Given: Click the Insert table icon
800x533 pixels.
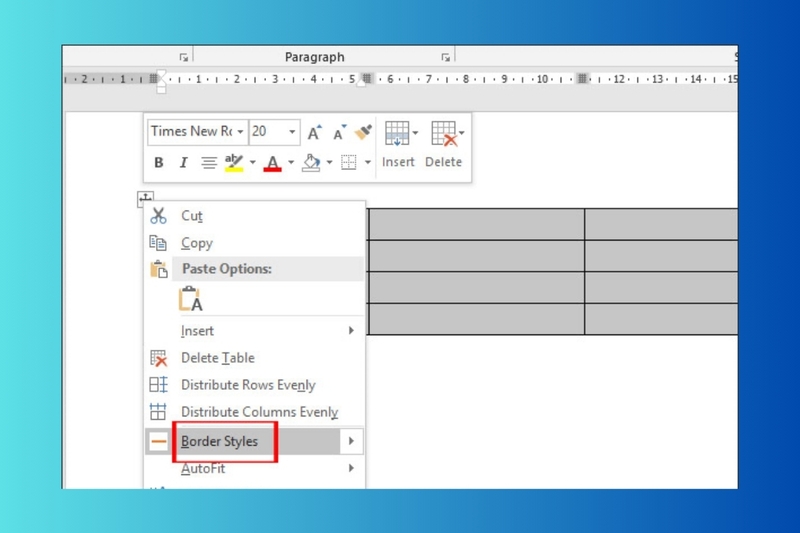Looking at the screenshot, I should pos(396,134).
